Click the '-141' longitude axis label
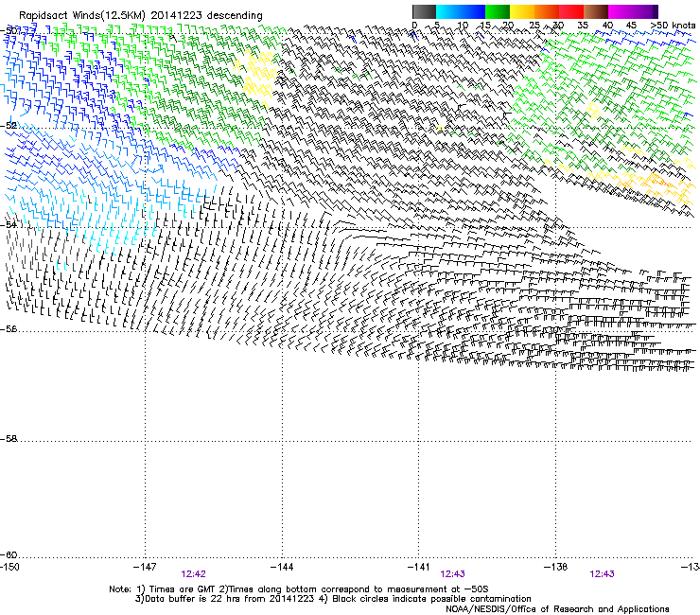Viewport: 700px width, 615px height. [x=419, y=567]
